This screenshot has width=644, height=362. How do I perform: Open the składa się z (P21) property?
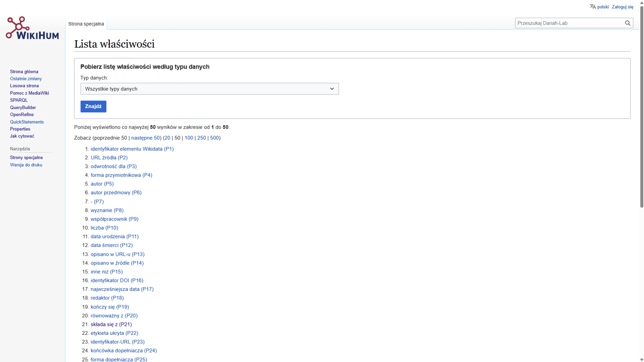pyautogui.click(x=111, y=324)
